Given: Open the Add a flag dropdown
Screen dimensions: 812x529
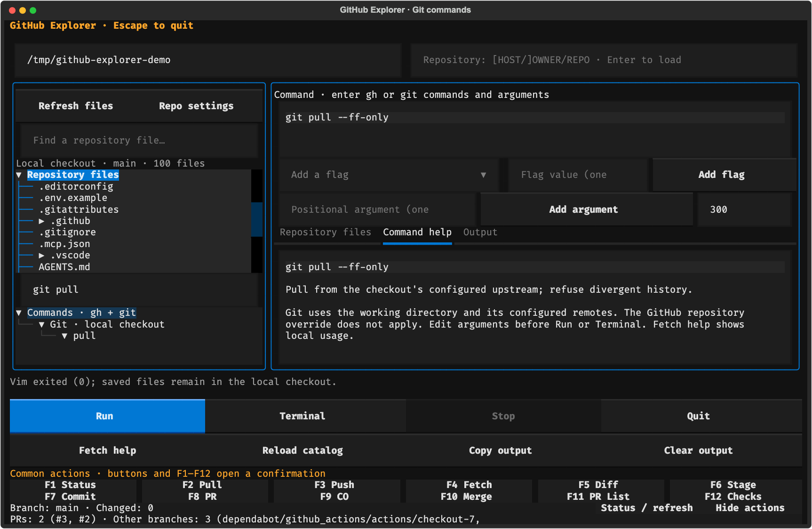Looking at the screenshot, I should tap(389, 175).
